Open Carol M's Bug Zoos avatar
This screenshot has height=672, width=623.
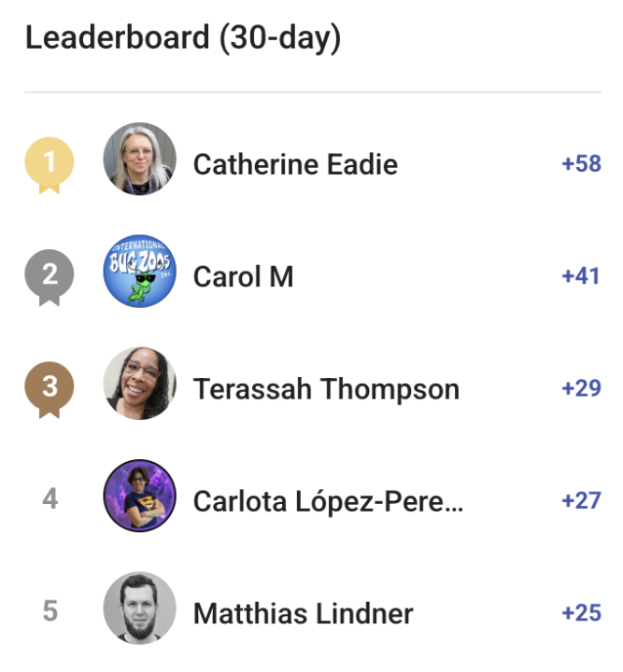coord(140,272)
